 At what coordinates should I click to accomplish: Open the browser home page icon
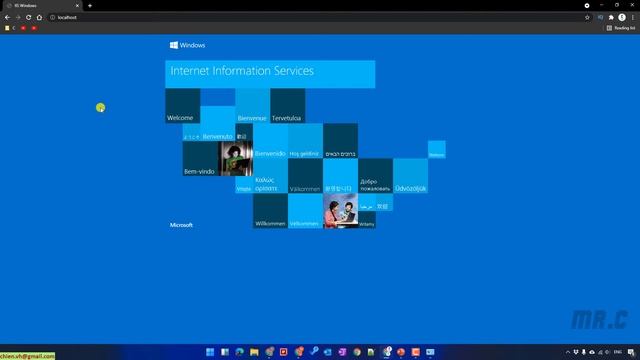pos(39,18)
